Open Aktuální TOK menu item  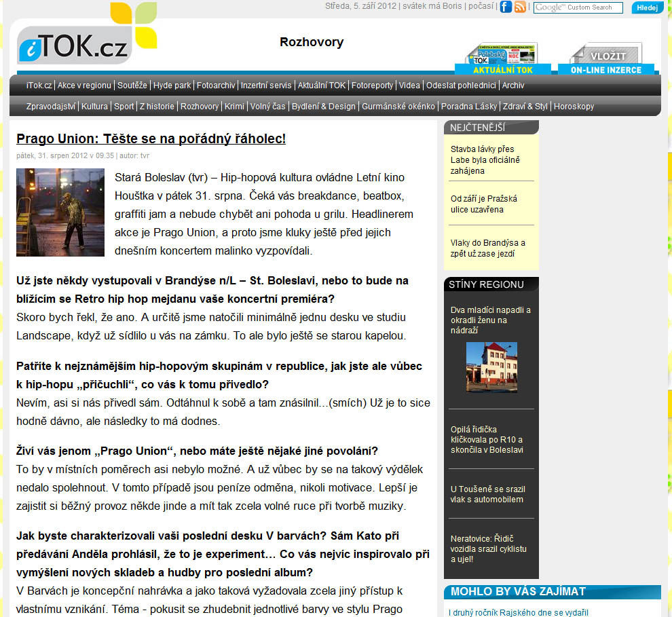322,86
